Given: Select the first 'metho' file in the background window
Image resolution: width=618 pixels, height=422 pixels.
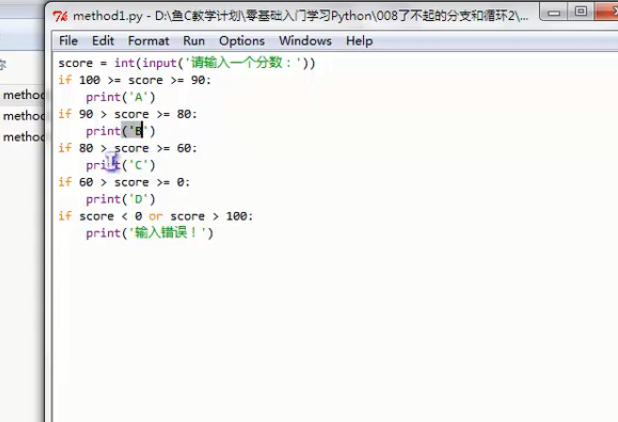Looking at the screenshot, I should click(x=23, y=95).
